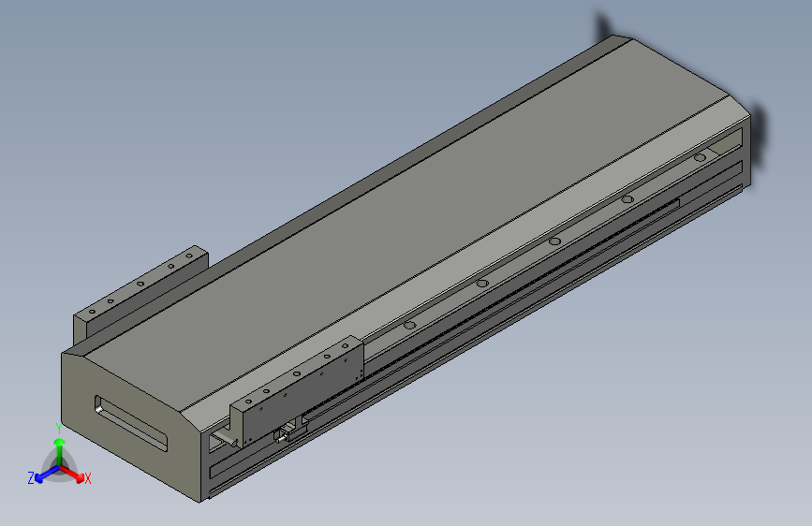Click the red X axis of the orientation triad
This screenshot has height=526, width=812.
point(72,473)
